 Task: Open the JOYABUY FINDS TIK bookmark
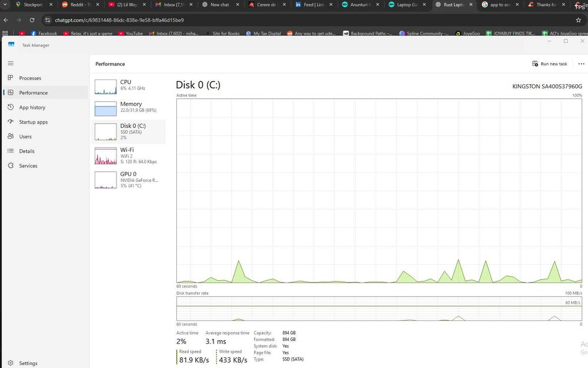click(511, 34)
